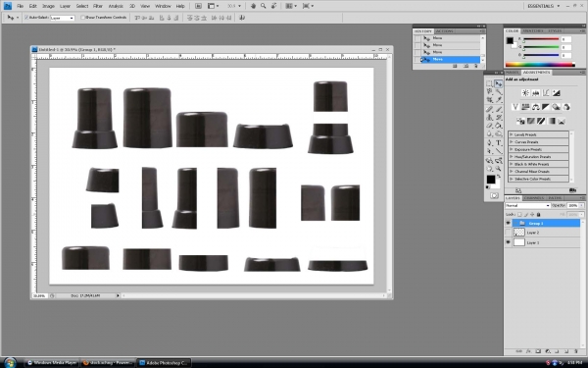Select the Eyedropper tool

[499, 99]
